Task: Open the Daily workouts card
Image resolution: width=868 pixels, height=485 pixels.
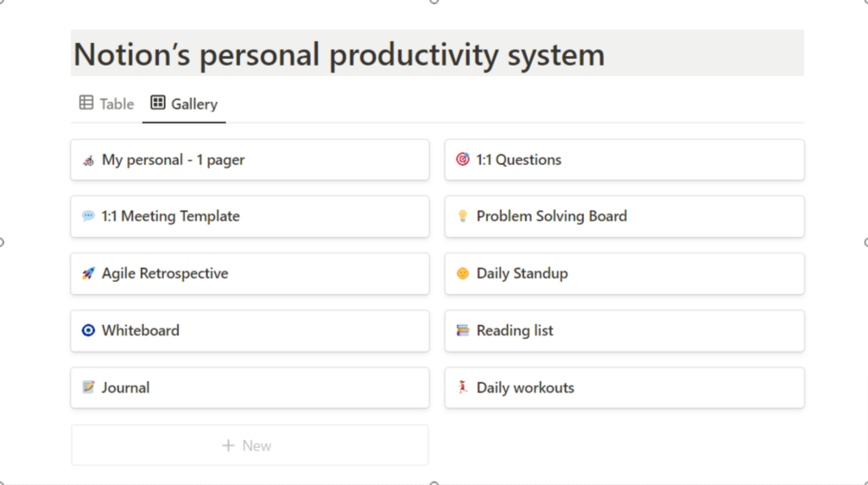Action: (x=624, y=387)
